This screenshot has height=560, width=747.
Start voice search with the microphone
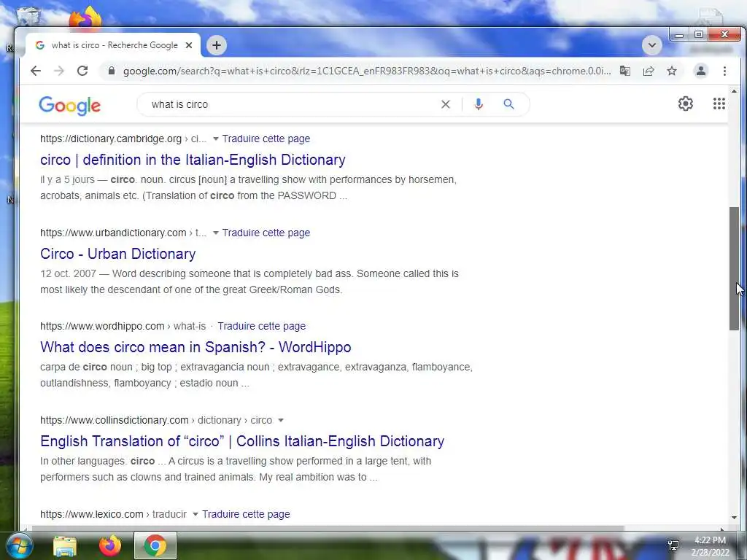pos(479,104)
